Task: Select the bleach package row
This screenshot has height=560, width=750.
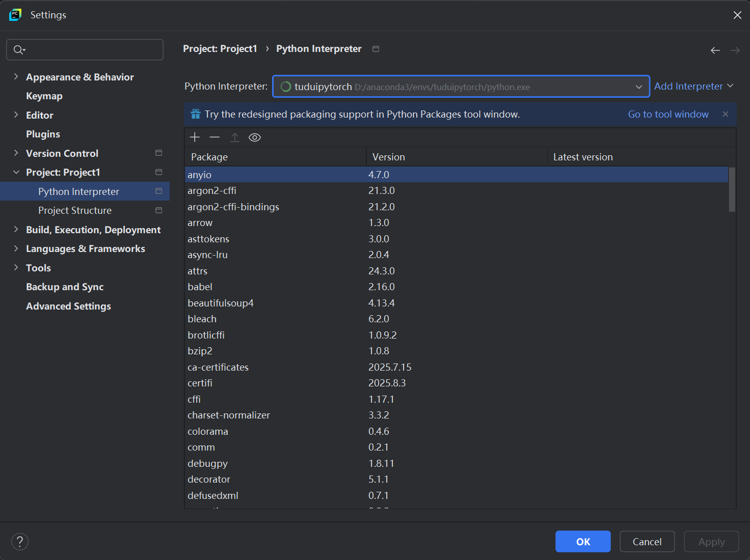Action: pos(457,319)
